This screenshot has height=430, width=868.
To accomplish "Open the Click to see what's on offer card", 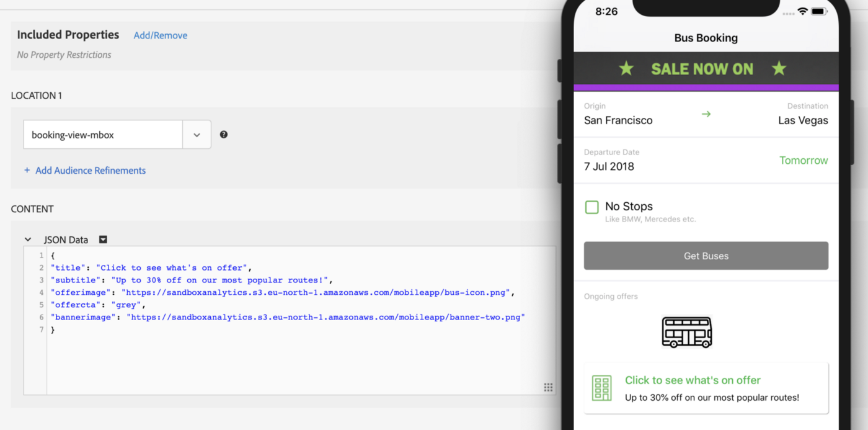I will point(706,387).
